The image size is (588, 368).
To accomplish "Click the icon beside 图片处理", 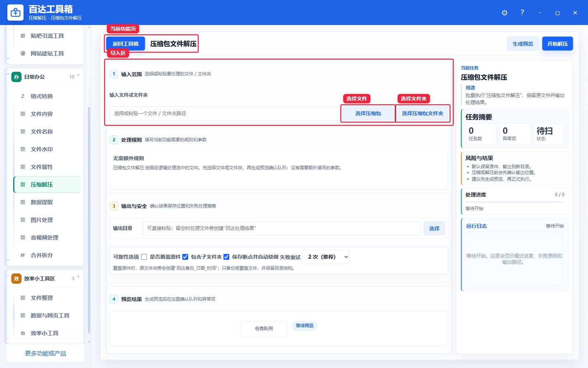I will [x=23, y=220].
